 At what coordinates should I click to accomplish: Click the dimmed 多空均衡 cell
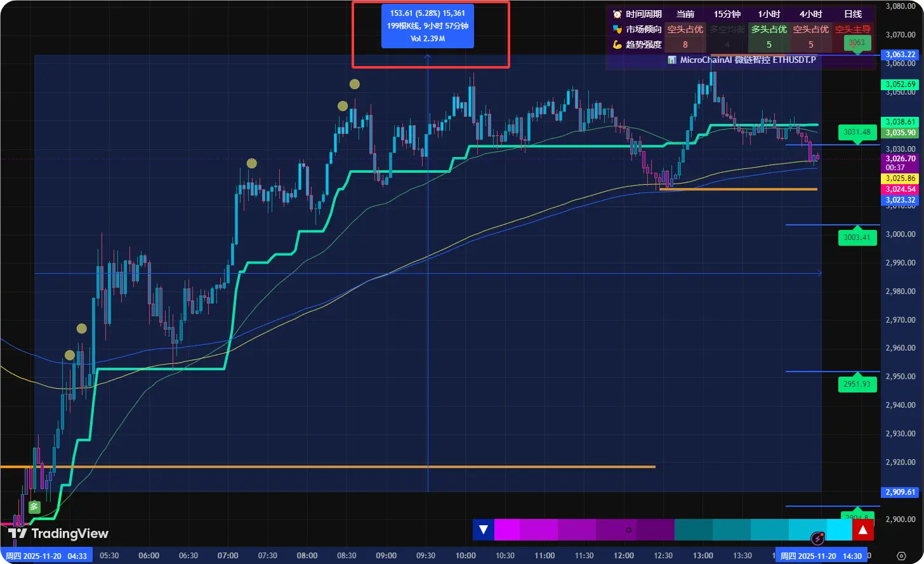[727, 29]
